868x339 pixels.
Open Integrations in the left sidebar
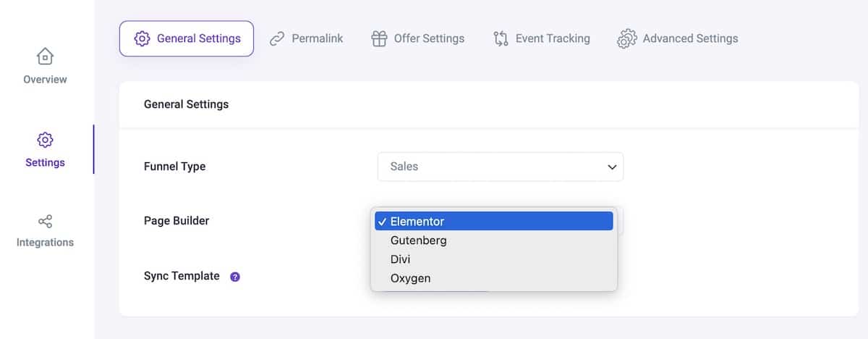(x=45, y=231)
